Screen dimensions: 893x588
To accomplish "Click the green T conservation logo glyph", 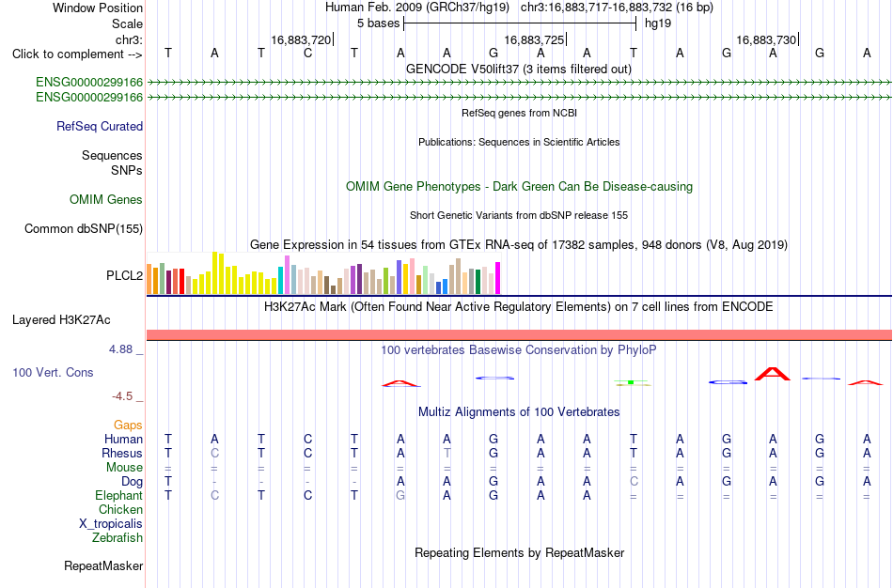I will (x=633, y=382).
